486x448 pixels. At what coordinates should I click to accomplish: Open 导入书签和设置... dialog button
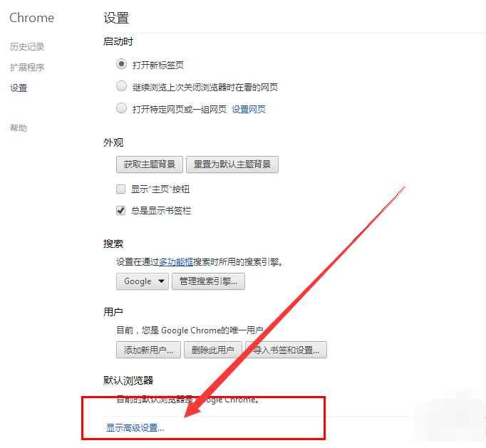285,350
